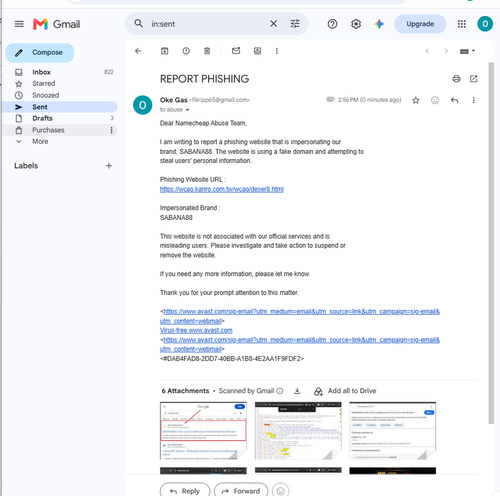The height and width of the screenshot is (496, 500).
Task: Click the attachment paperclip indicator
Action: tap(330, 100)
